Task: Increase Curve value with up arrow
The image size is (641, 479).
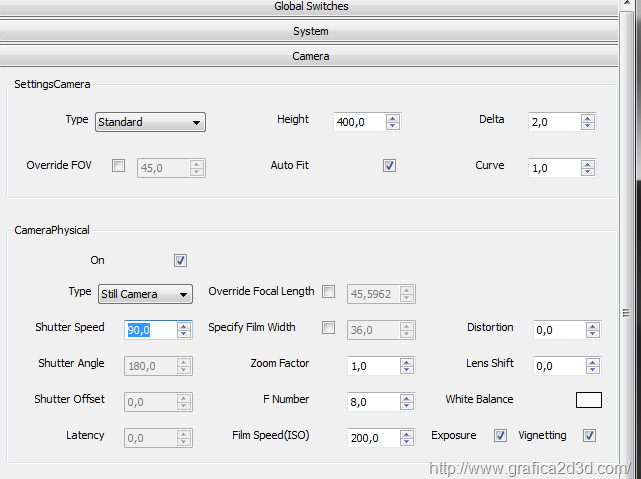Action: [x=587, y=164]
